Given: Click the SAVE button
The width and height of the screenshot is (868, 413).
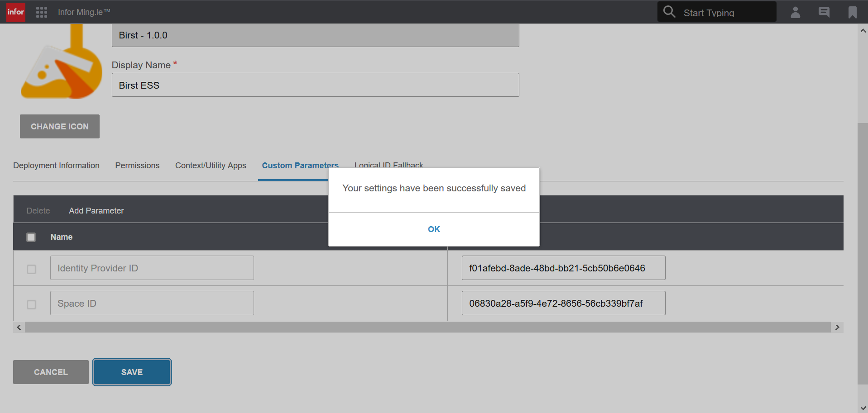Looking at the screenshot, I should 132,372.
